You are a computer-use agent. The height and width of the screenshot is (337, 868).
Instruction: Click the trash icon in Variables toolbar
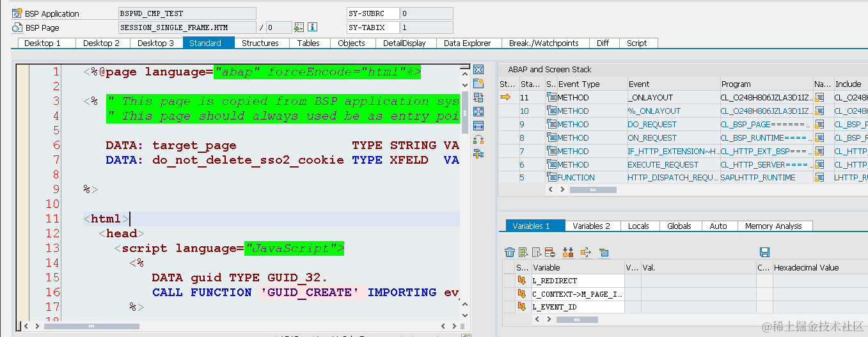click(x=510, y=253)
